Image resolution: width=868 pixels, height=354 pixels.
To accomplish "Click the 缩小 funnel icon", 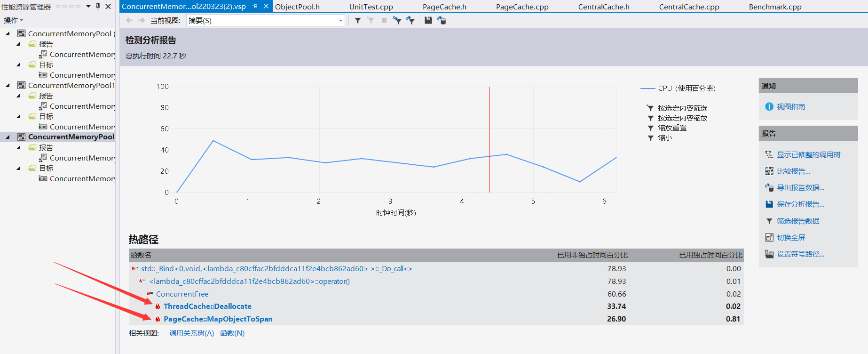I will click(x=650, y=138).
